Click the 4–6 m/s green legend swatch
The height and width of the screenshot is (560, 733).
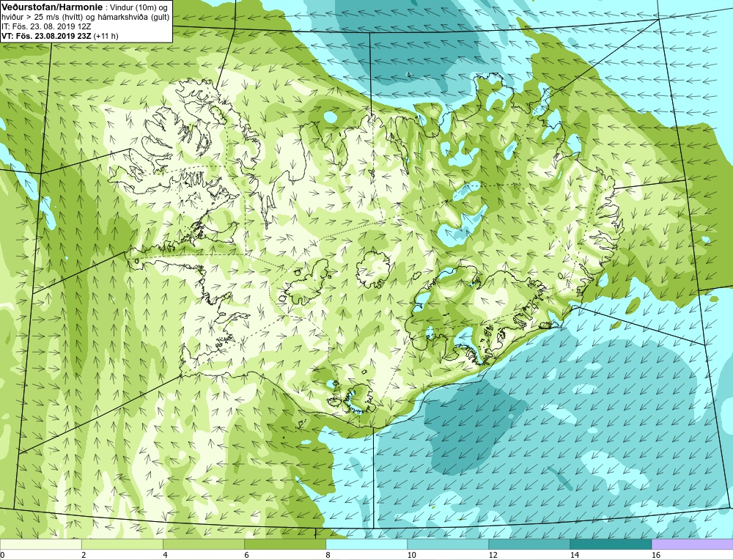(x=203, y=544)
